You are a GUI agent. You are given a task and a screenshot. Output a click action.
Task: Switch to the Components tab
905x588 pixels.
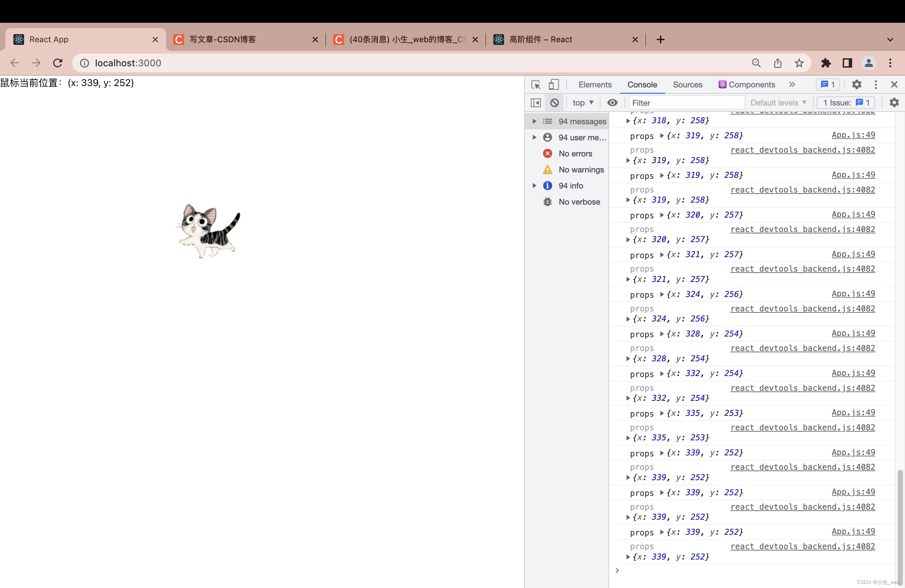747,84
